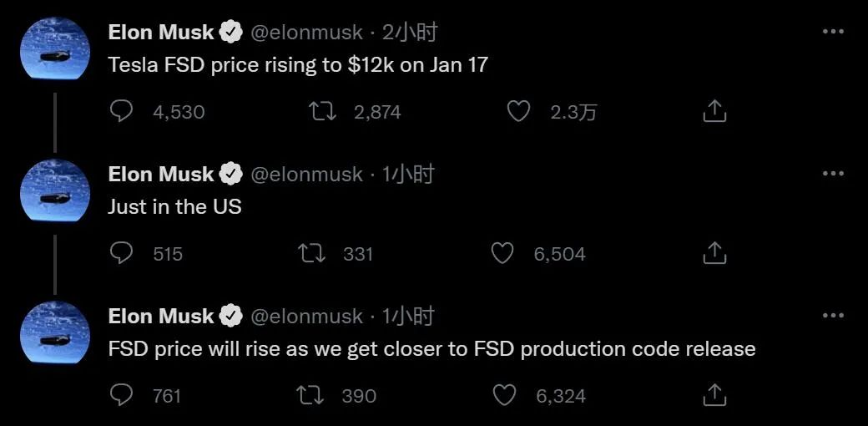This screenshot has height=426, width=868.
Task: Reply to the "Just in the US" tweet
Action: click(122, 253)
